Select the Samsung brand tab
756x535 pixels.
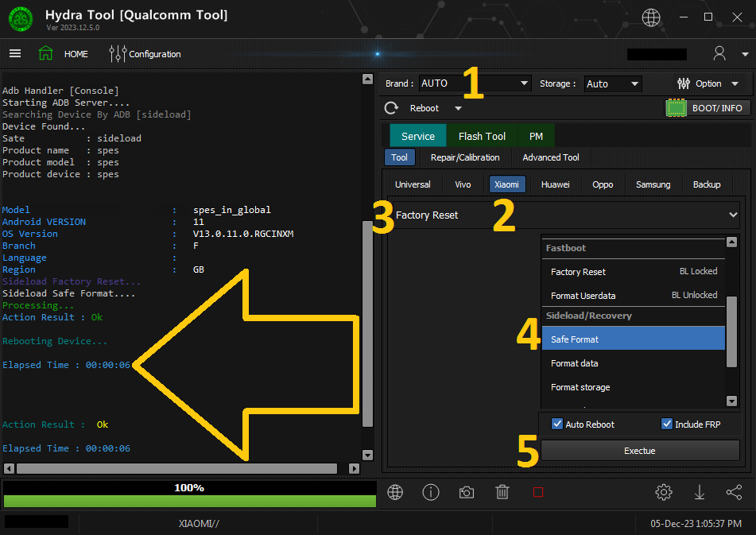click(653, 184)
